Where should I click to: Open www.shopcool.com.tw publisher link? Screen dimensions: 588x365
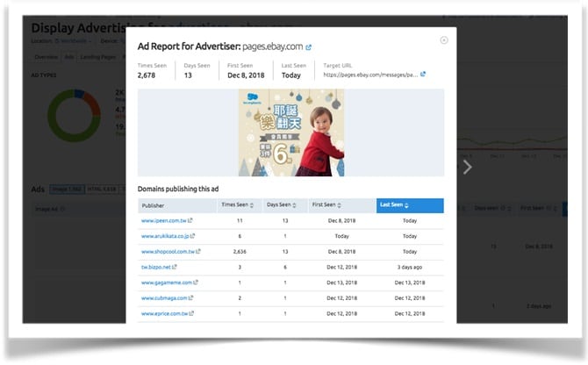(168, 252)
